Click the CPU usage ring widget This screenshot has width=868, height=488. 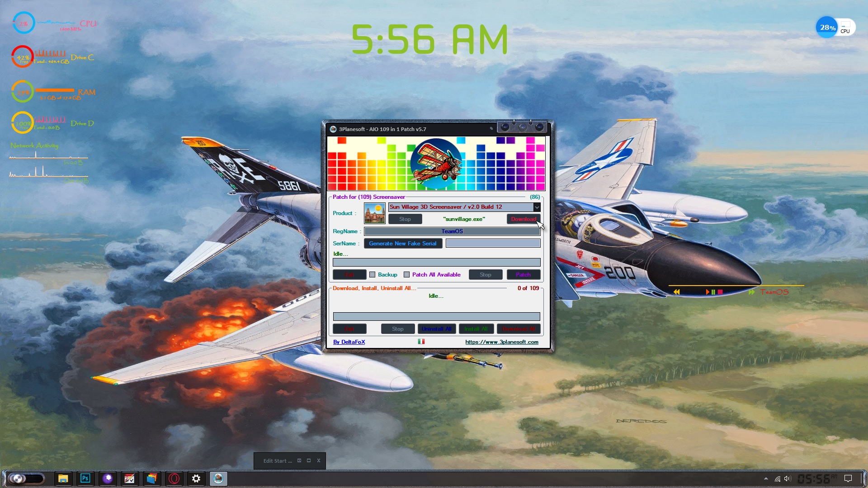pos(24,23)
